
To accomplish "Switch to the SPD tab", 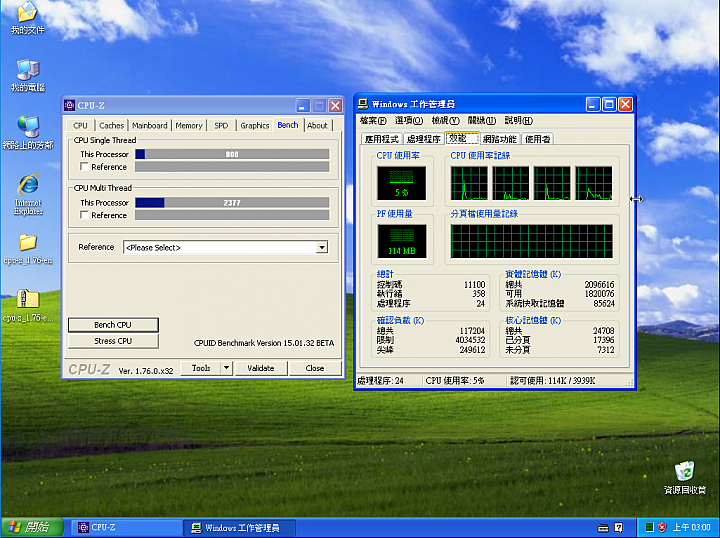I will pyautogui.click(x=221, y=125).
